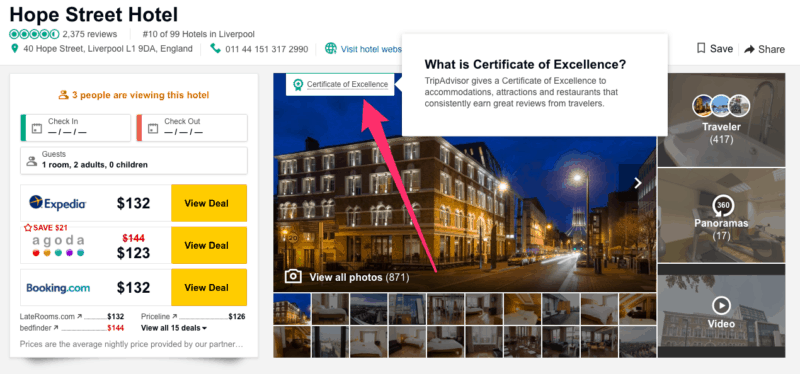
Task: Click the Share arrow icon
Action: pyautogui.click(x=749, y=49)
